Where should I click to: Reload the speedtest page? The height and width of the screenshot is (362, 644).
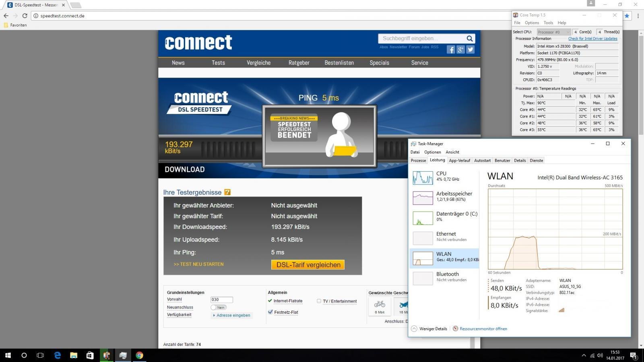(25, 16)
